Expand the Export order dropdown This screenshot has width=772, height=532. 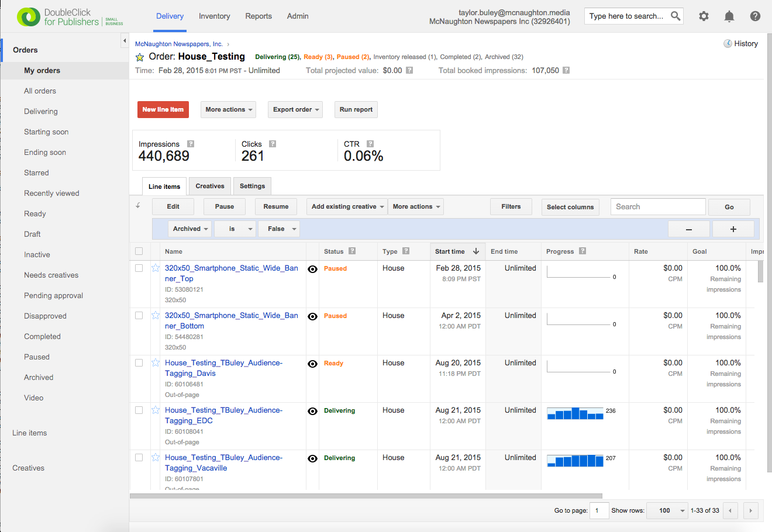click(295, 109)
